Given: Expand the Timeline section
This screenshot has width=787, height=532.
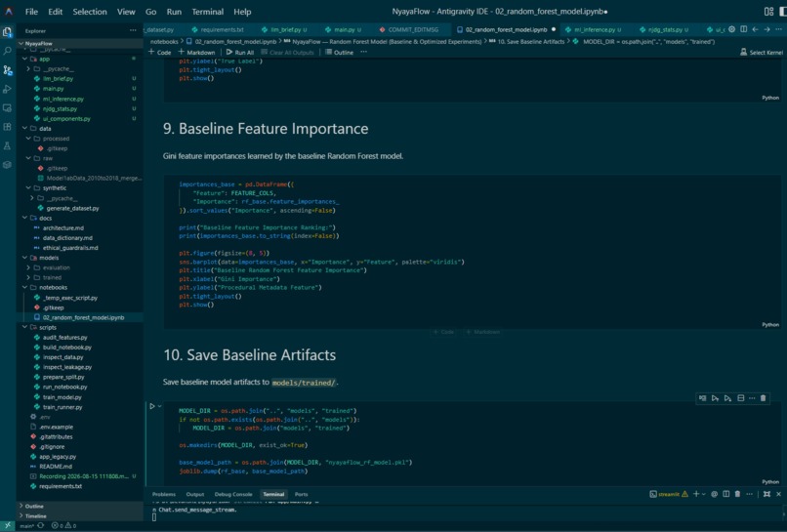Looking at the screenshot, I should point(35,516).
